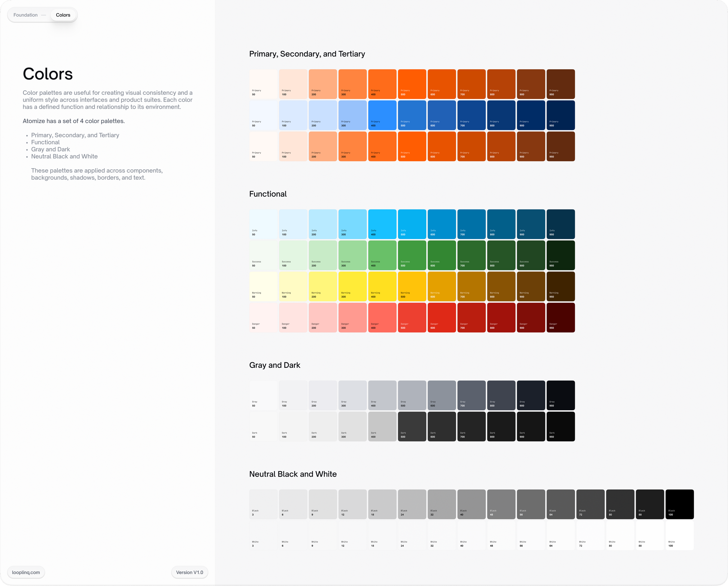Choose the Success 600 green swatch
The width and height of the screenshot is (728, 586).
click(441, 255)
